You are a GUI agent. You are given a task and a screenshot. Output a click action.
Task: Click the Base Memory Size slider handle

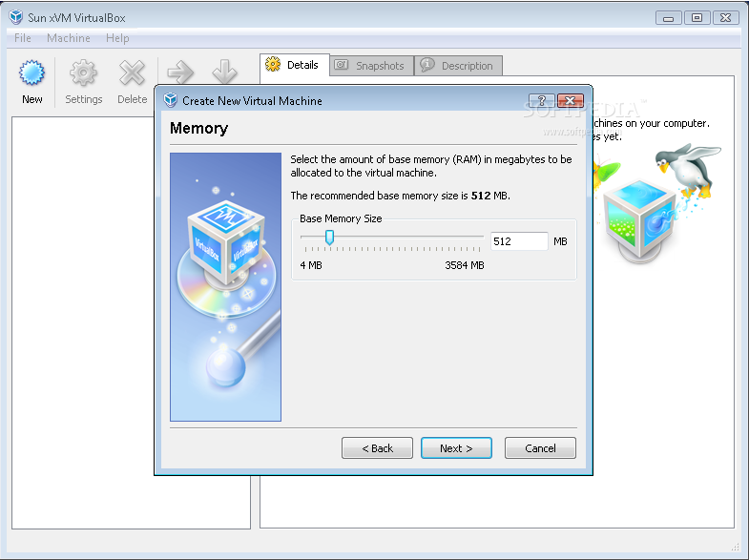[x=329, y=238]
